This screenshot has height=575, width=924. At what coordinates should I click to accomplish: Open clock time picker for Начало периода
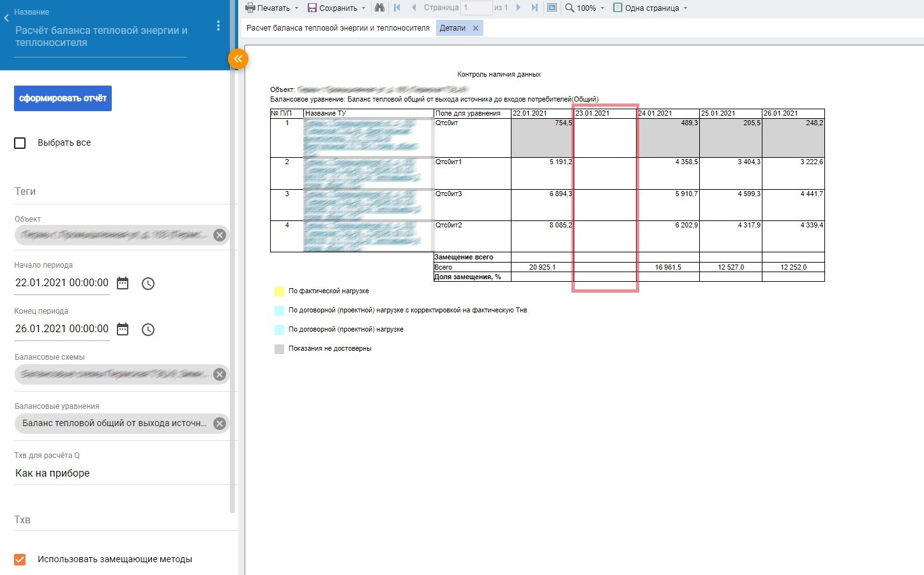(x=148, y=284)
